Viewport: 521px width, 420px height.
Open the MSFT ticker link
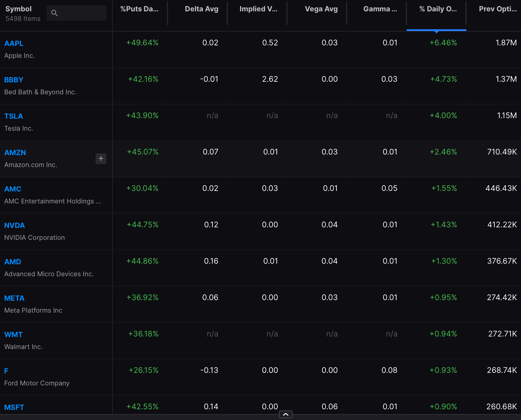(x=14, y=407)
